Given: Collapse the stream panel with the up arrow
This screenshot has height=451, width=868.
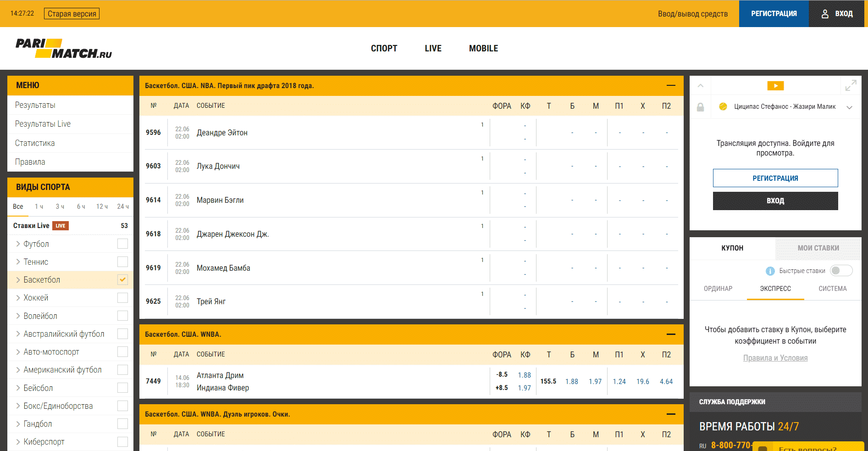Looking at the screenshot, I should (700, 86).
